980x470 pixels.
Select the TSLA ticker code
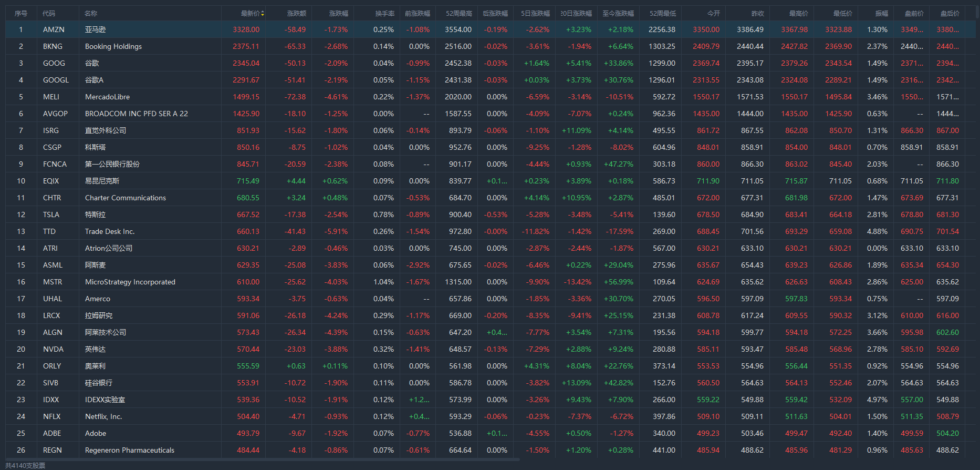pos(51,214)
